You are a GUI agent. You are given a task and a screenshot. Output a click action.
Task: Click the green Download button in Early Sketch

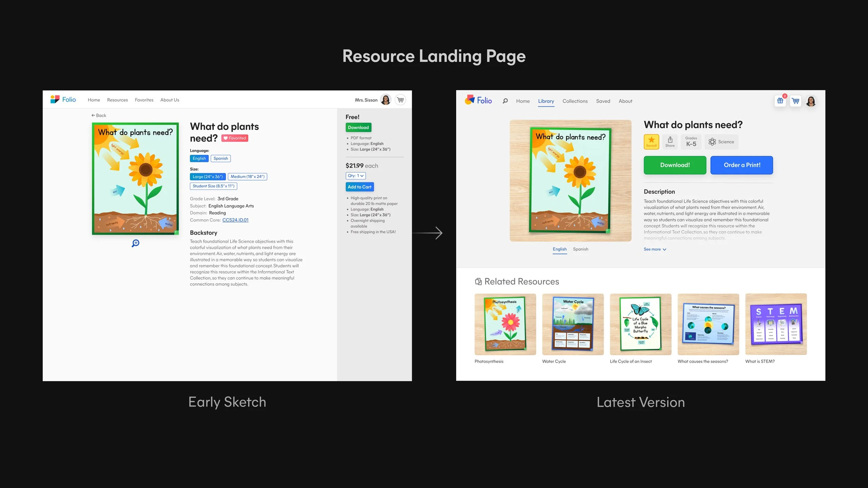(358, 127)
